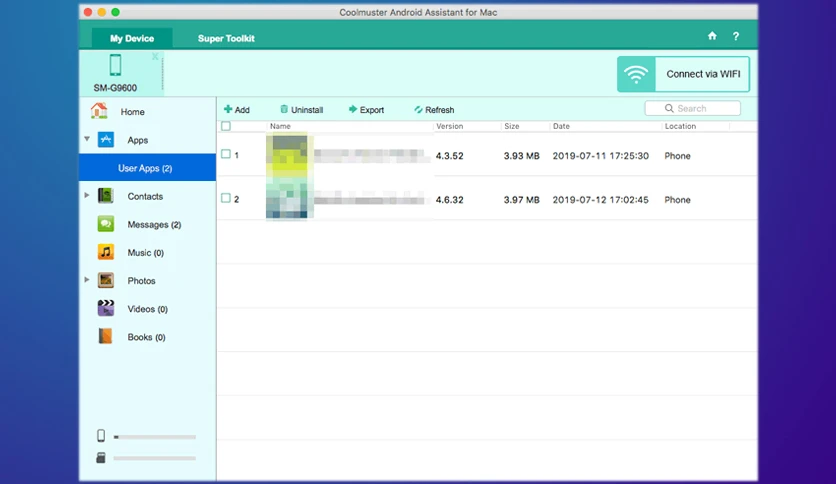The width and height of the screenshot is (836, 484).
Task: Click the Add button
Action: point(237,109)
